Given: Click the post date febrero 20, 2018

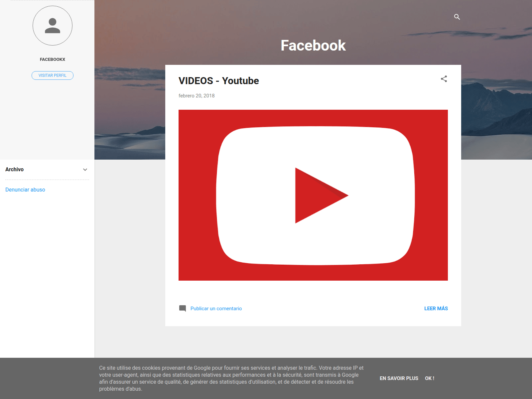Looking at the screenshot, I should pyautogui.click(x=197, y=96).
